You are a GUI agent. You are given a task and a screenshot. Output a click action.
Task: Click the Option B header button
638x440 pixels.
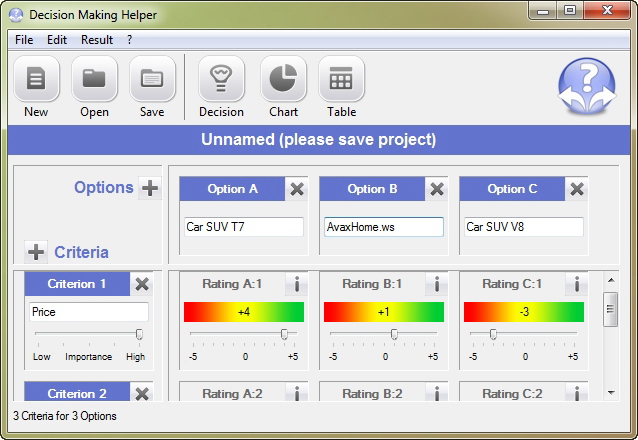click(x=372, y=189)
